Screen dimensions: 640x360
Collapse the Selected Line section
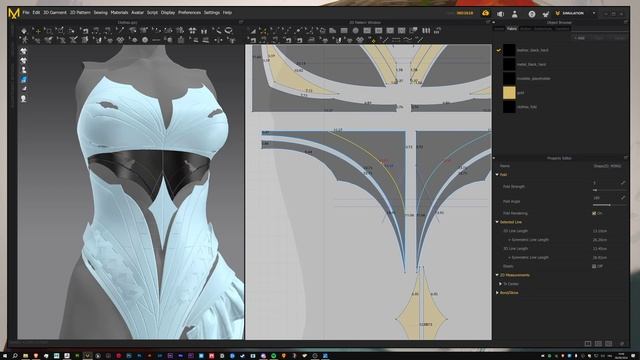(x=497, y=222)
